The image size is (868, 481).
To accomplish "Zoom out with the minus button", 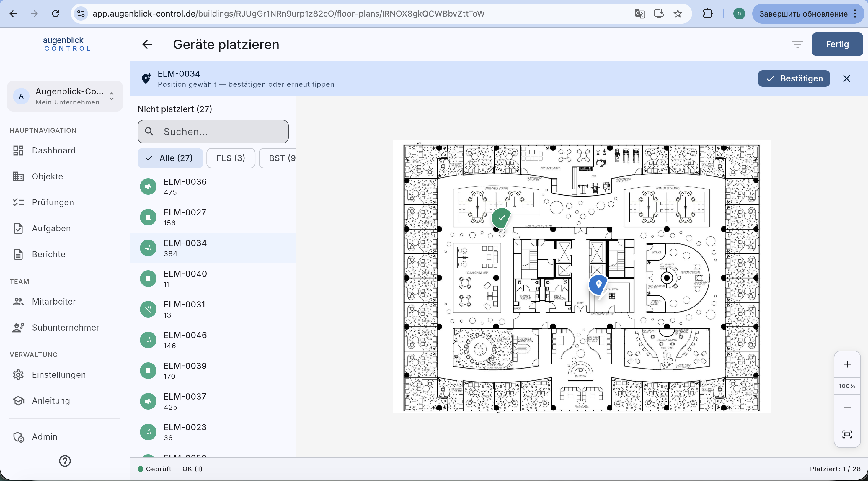I will click(x=847, y=408).
